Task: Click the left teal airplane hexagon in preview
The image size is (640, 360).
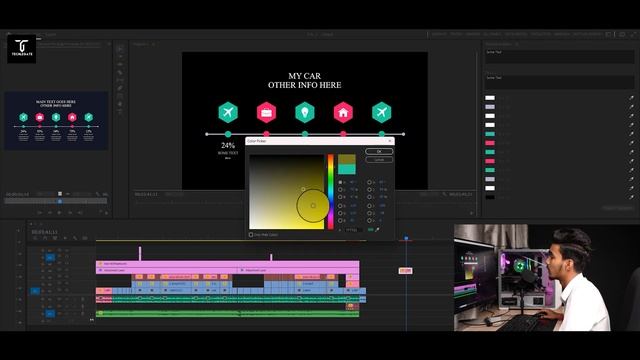Action: tap(228, 112)
